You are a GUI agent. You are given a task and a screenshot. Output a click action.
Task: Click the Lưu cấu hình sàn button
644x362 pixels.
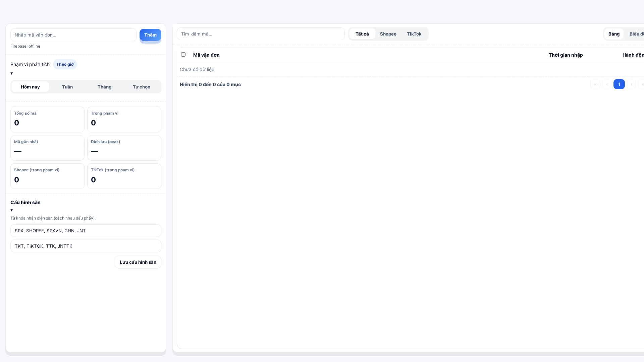(x=138, y=262)
